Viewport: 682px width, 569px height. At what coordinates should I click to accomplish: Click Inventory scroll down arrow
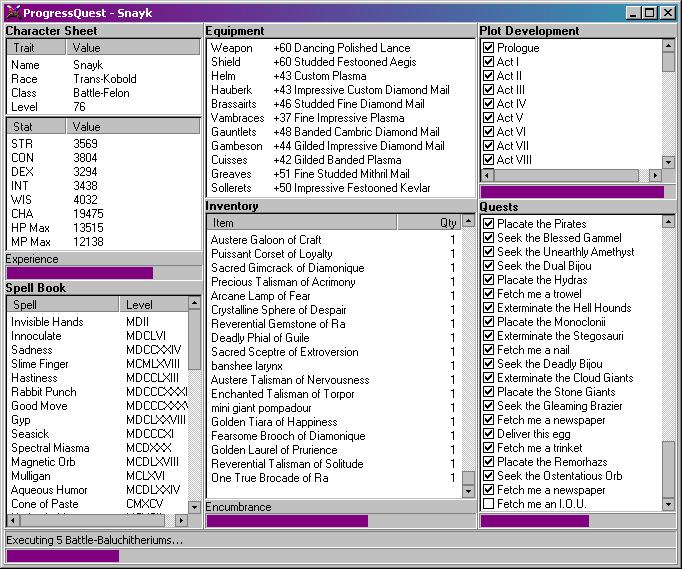pyautogui.click(x=468, y=491)
